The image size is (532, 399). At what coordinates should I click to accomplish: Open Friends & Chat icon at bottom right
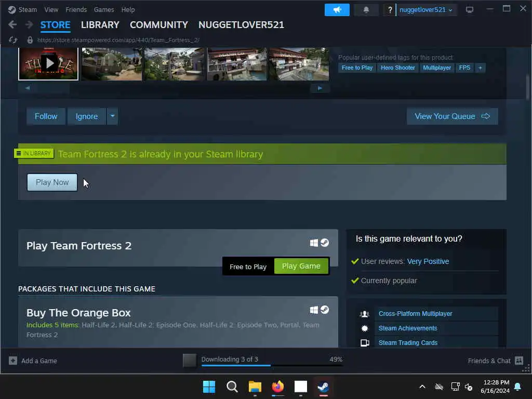click(519, 361)
